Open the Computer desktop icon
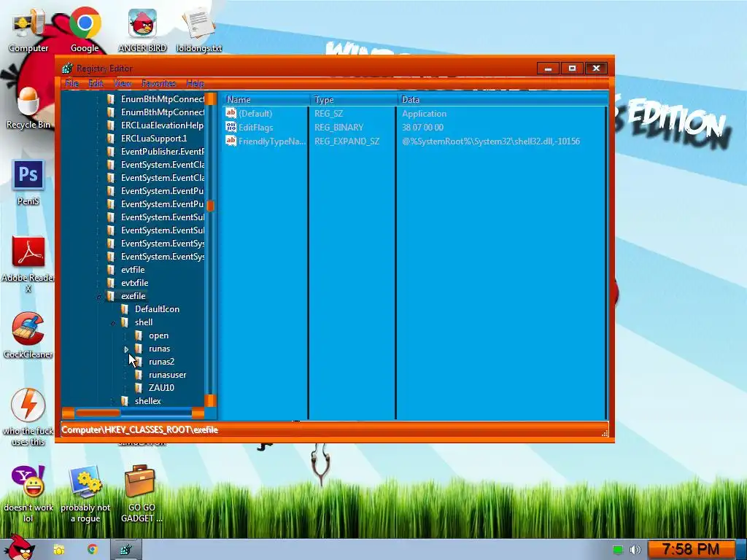This screenshot has width=747, height=560. click(x=28, y=29)
